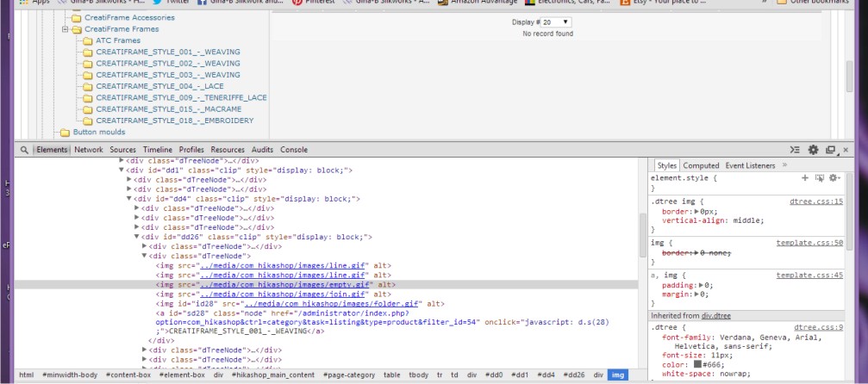Click the div.dtree inherited-from link
This screenshot has width=868, height=384.
pyautogui.click(x=716, y=316)
